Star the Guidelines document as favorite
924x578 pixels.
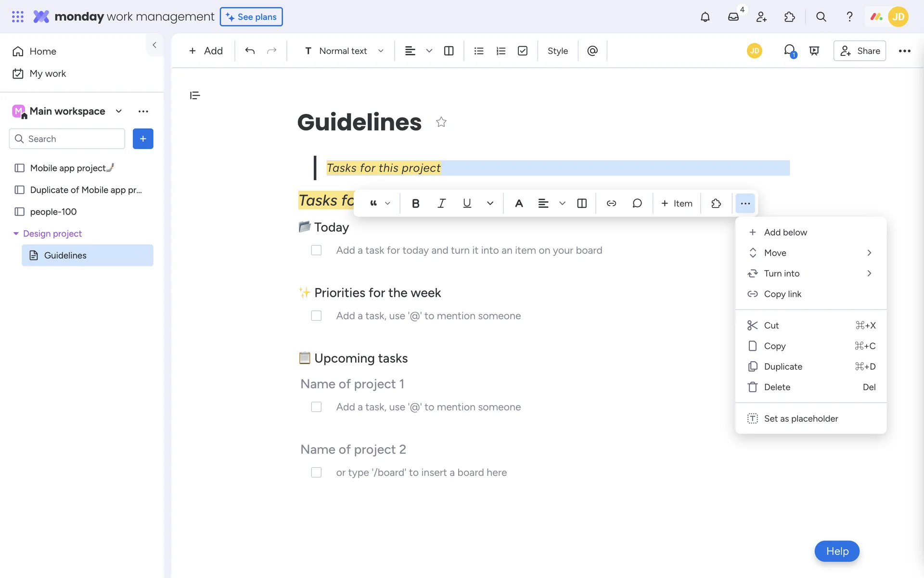(441, 122)
